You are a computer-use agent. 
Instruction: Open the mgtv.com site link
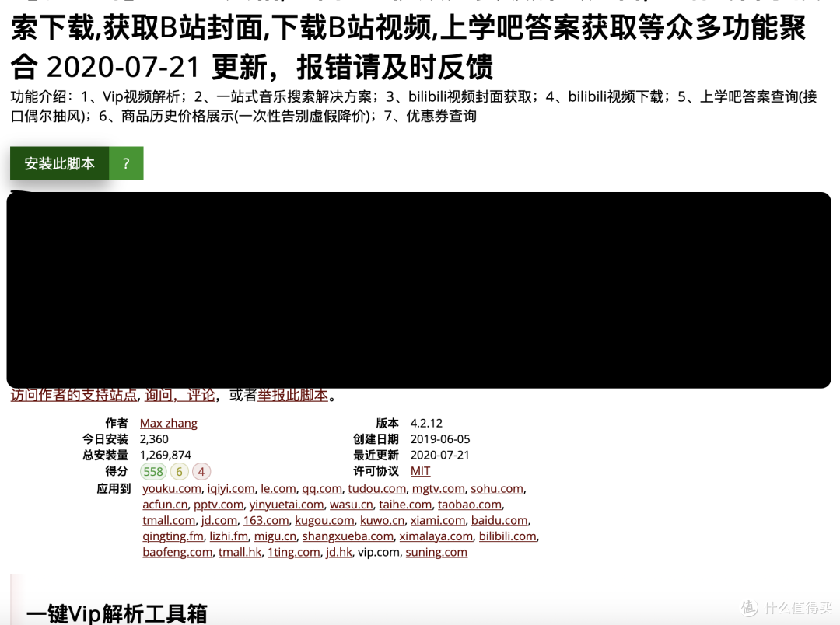click(438, 488)
